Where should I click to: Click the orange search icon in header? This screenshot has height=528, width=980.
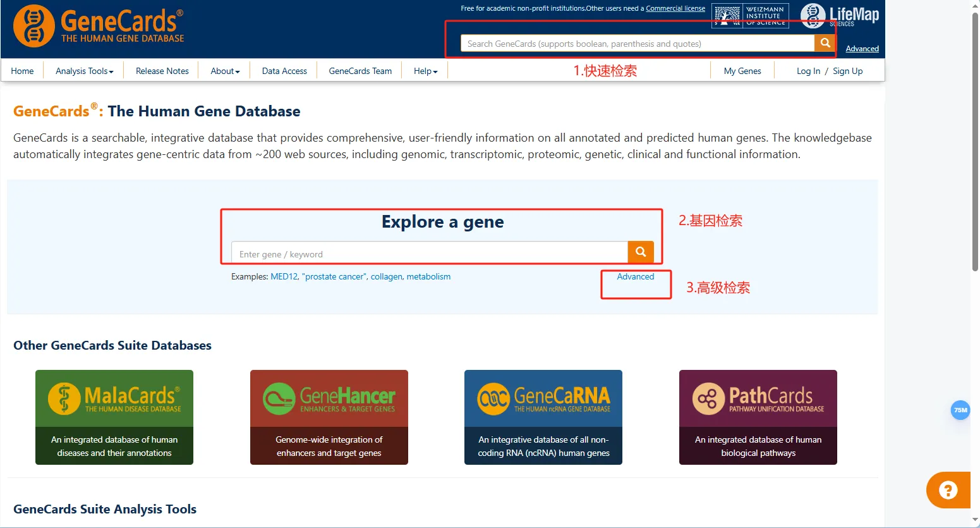pos(825,43)
